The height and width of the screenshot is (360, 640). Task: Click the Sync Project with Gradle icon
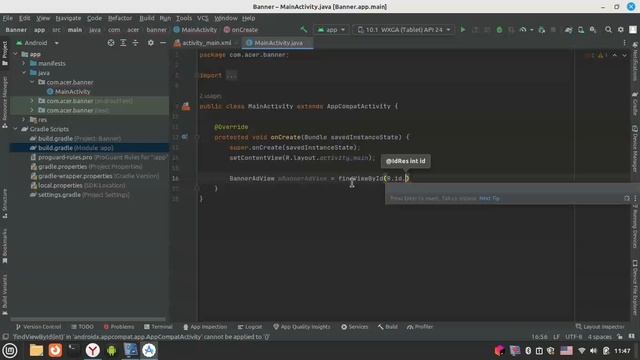(x=568, y=29)
